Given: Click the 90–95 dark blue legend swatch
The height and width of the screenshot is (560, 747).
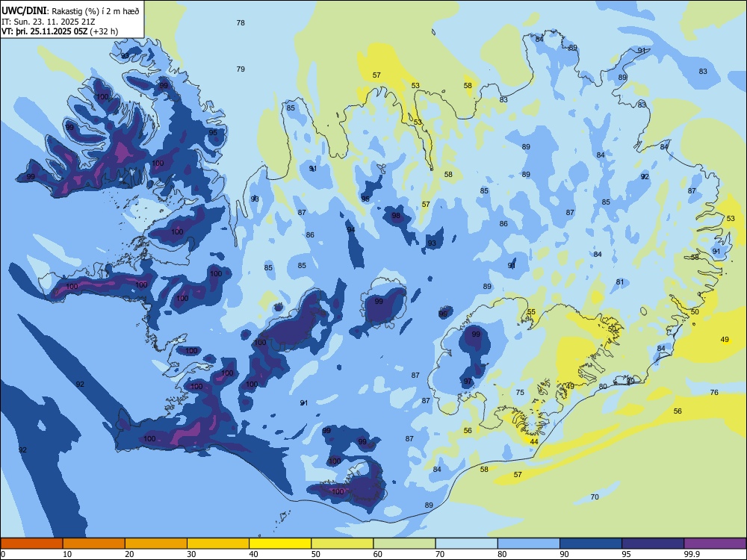Looking at the screenshot, I should (591, 544).
